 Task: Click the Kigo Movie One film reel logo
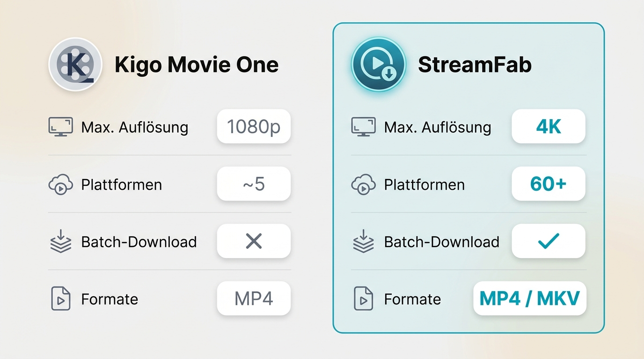coord(75,64)
